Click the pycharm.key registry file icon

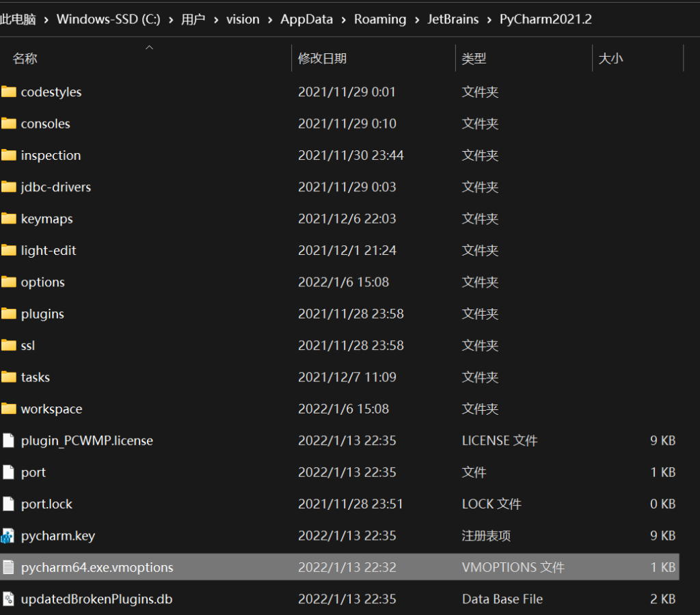coord(9,536)
